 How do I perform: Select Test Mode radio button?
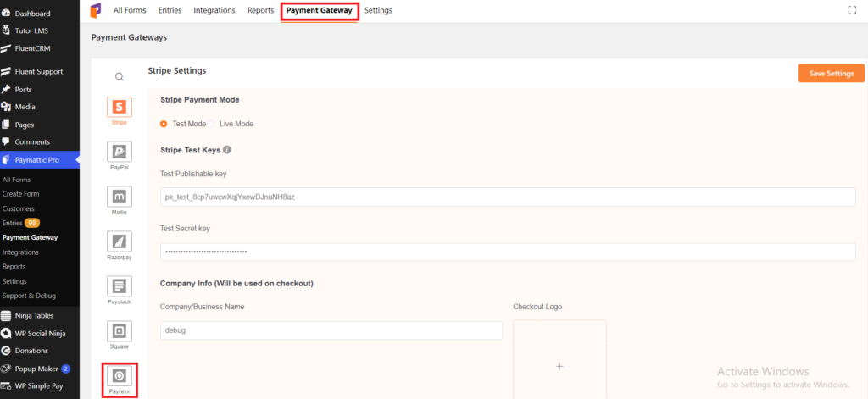tap(164, 124)
